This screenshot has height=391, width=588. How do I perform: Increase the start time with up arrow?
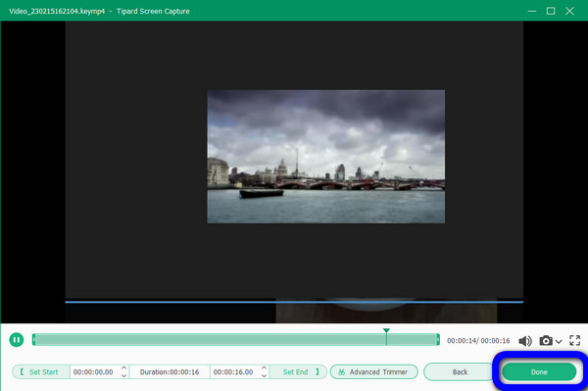pos(124,368)
